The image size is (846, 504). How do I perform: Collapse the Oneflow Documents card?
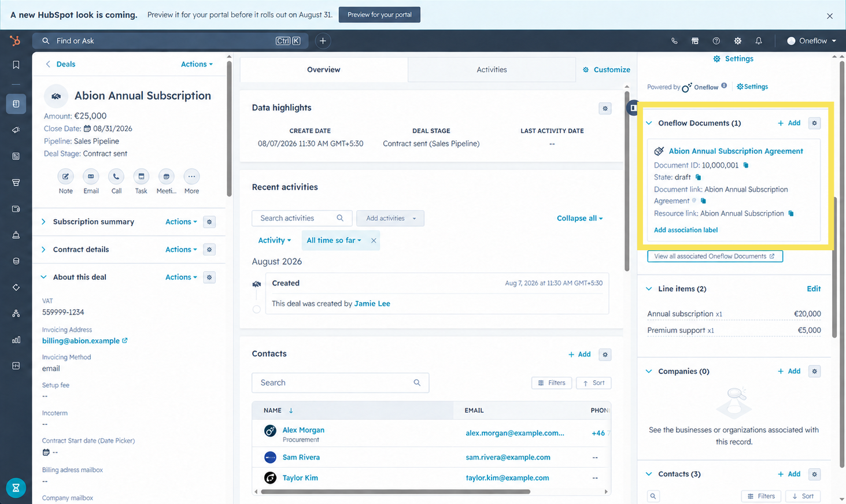(x=649, y=123)
